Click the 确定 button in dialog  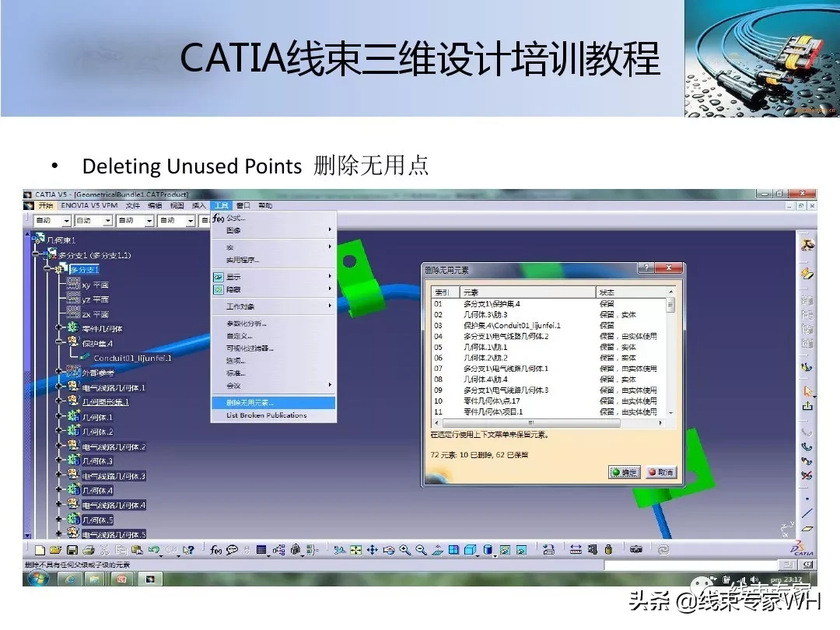coord(624,472)
